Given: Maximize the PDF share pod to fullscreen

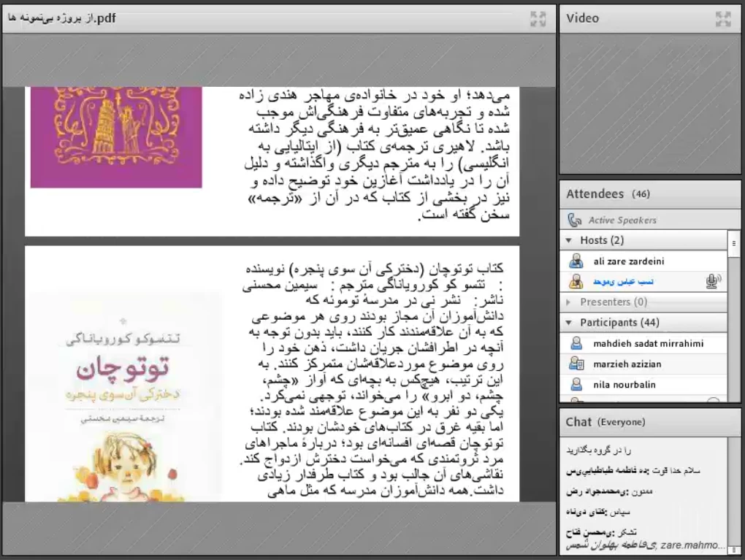Looking at the screenshot, I should pos(538,19).
